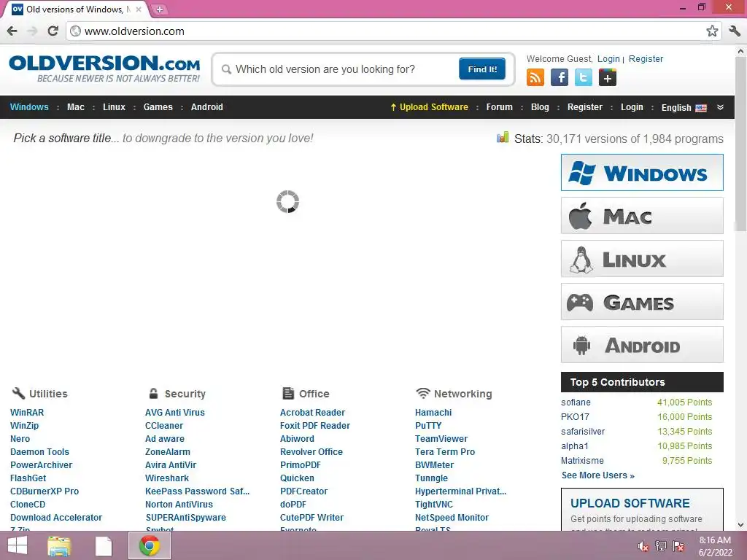Open the Foxit PDF Reader link
This screenshot has height=560, width=747.
[315, 426]
